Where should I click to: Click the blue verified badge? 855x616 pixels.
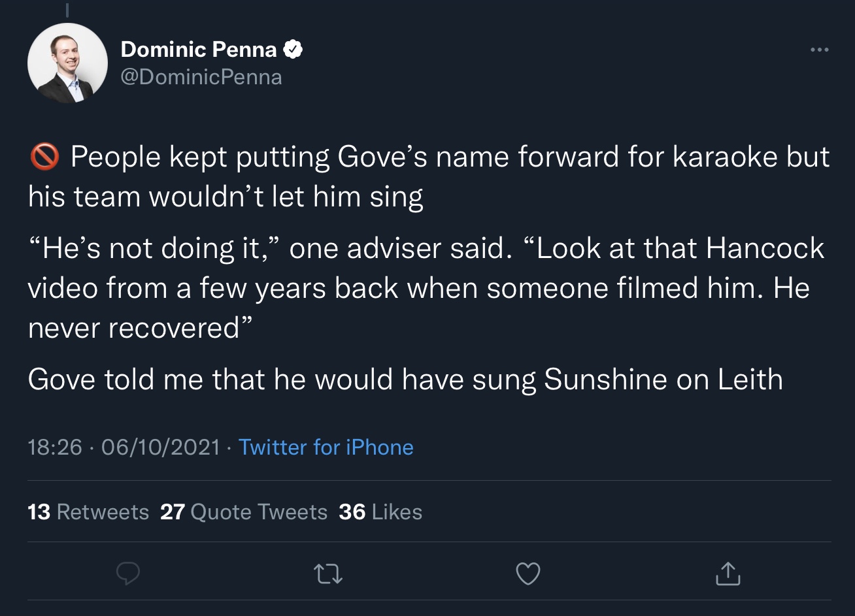(x=292, y=49)
